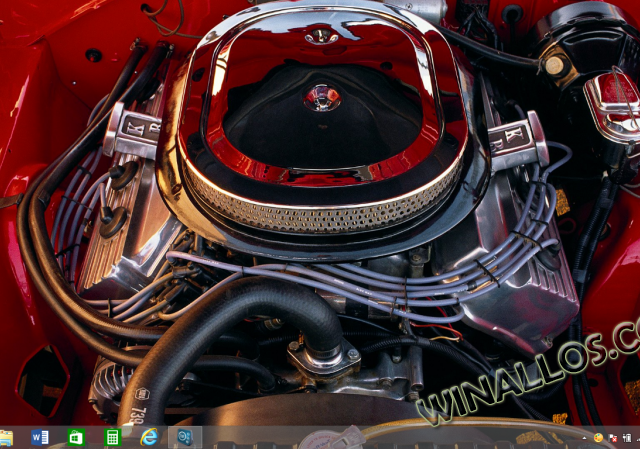Open the green Windows Store icon
This screenshot has height=449, width=640.
click(x=77, y=438)
